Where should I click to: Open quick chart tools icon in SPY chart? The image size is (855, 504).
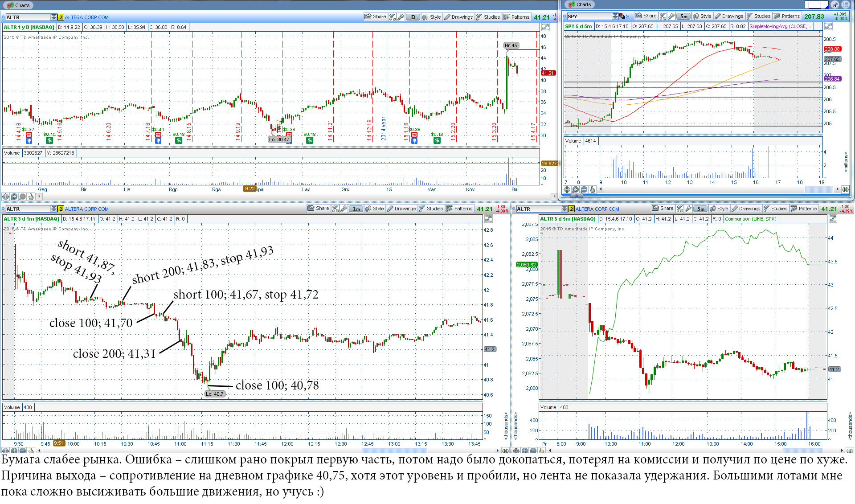(x=663, y=16)
